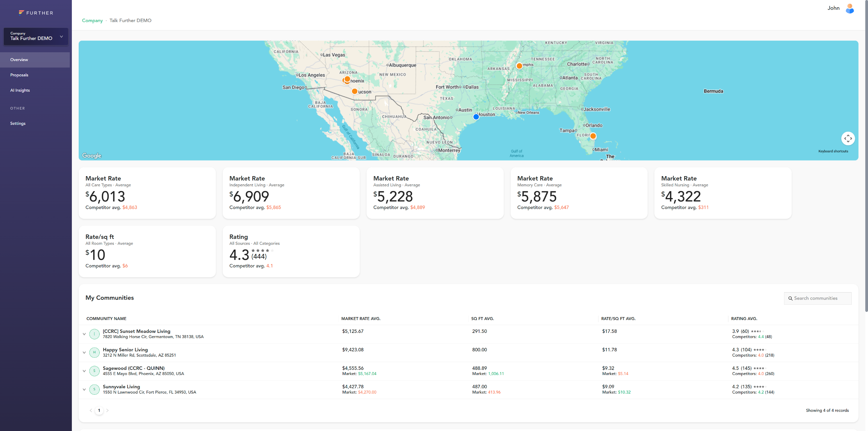Open Settings from the sidebar
This screenshot has width=868, height=431.
[x=18, y=124]
